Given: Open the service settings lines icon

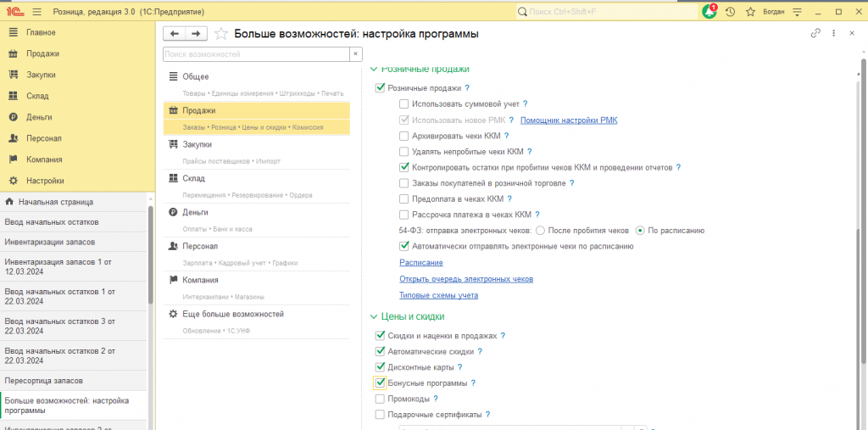Looking at the screenshot, I should pyautogui.click(x=797, y=12).
